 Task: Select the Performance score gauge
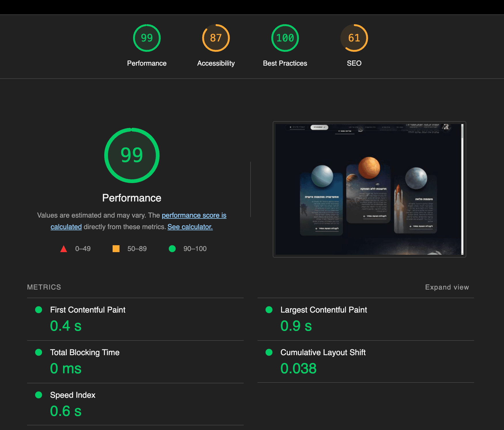pos(147,38)
